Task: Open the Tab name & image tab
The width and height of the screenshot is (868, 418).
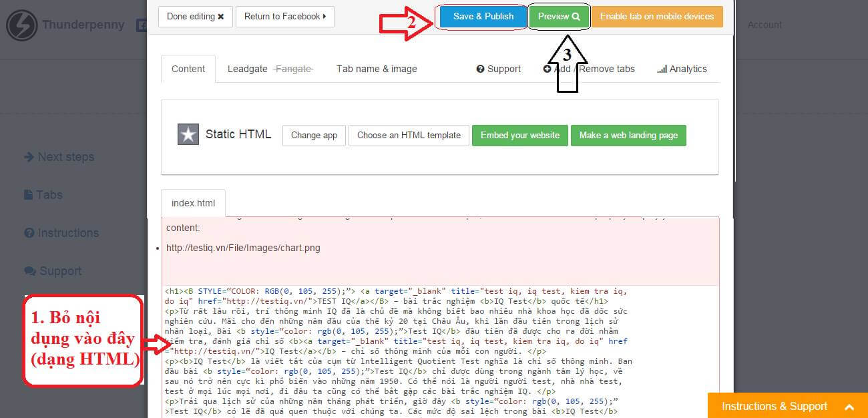Action: [377, 69]
